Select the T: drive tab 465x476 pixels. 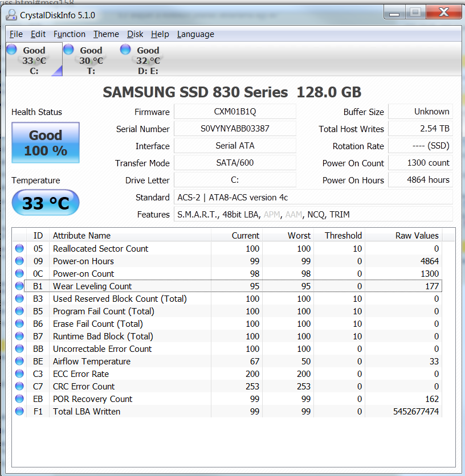[91, 59]
